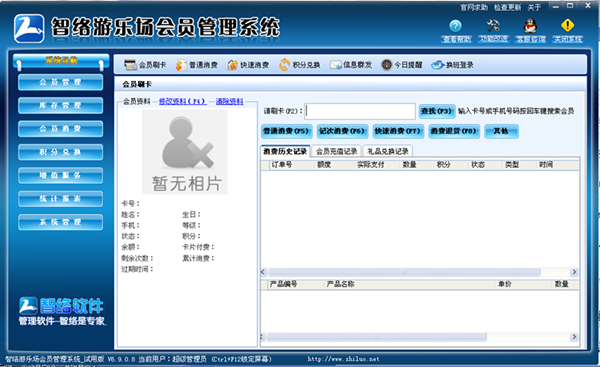600x367 pixels.
Task: Switch to 礼品兑换记录 tab
Action: tap(388, 152)
